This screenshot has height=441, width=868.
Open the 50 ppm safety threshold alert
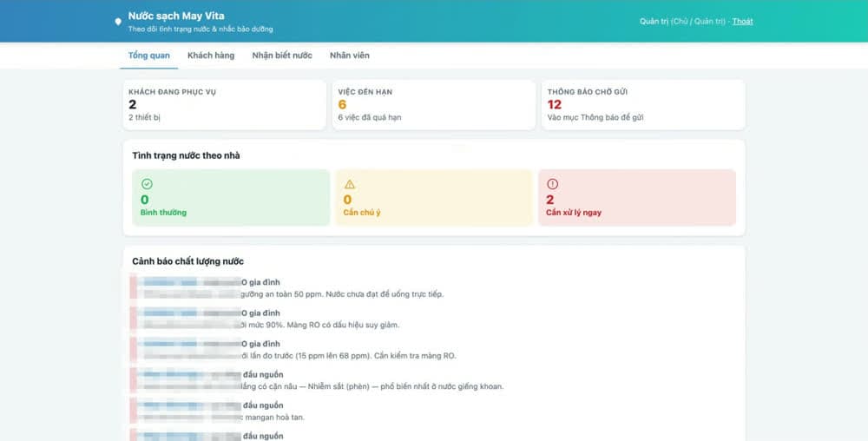coord(434,288)
